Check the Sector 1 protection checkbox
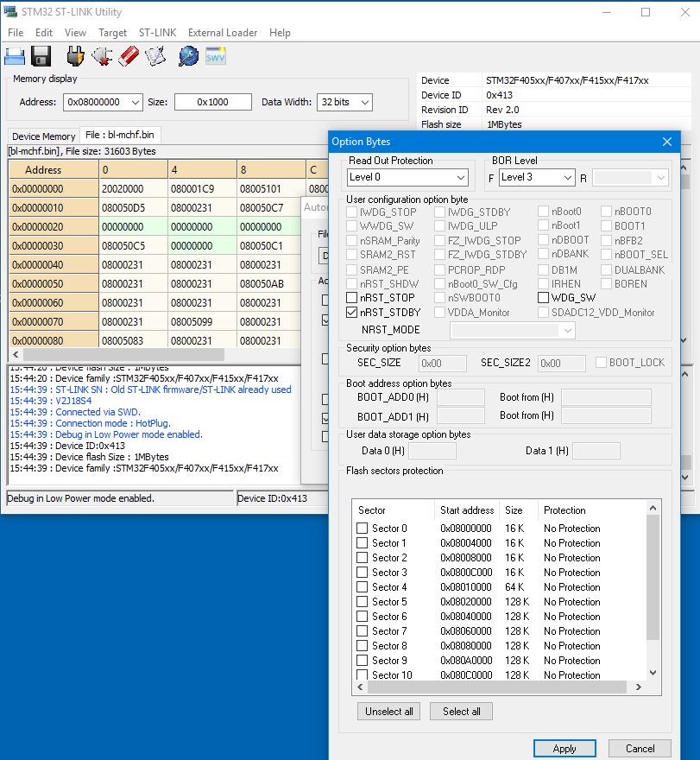 (362, 542)
